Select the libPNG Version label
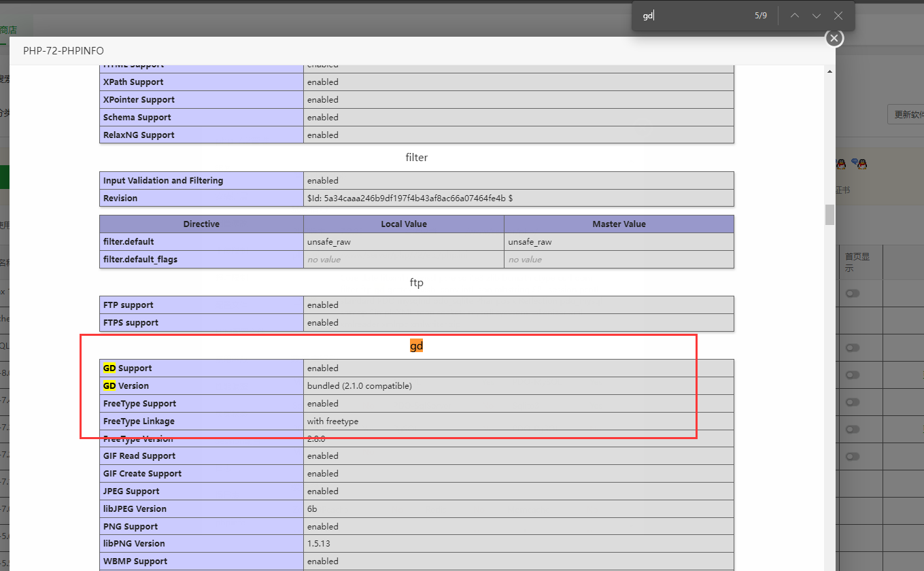This screenshot has width=924, height=571. [x=134, y=543]
